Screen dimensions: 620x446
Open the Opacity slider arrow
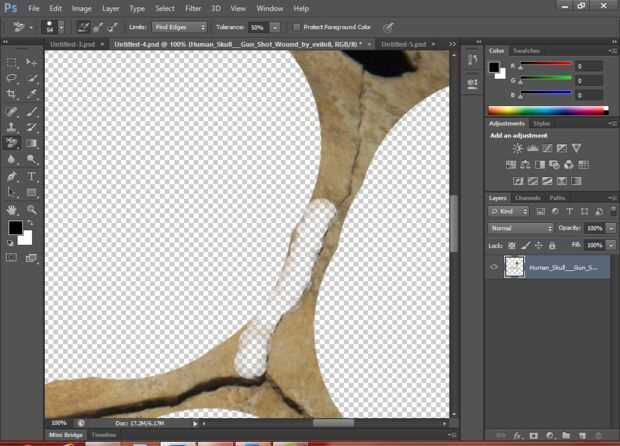(x=612, y=228)
